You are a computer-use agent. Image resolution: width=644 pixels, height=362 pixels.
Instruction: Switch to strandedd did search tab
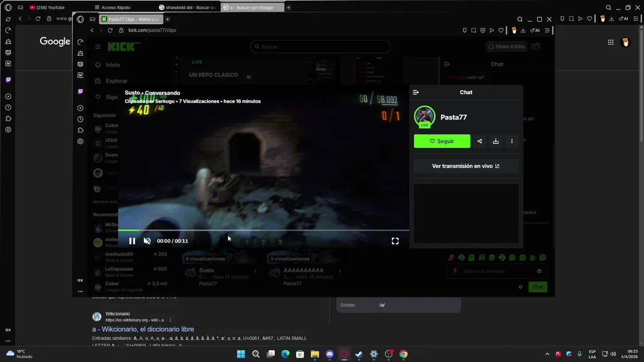pyautogui.click(x=187, y=8)
